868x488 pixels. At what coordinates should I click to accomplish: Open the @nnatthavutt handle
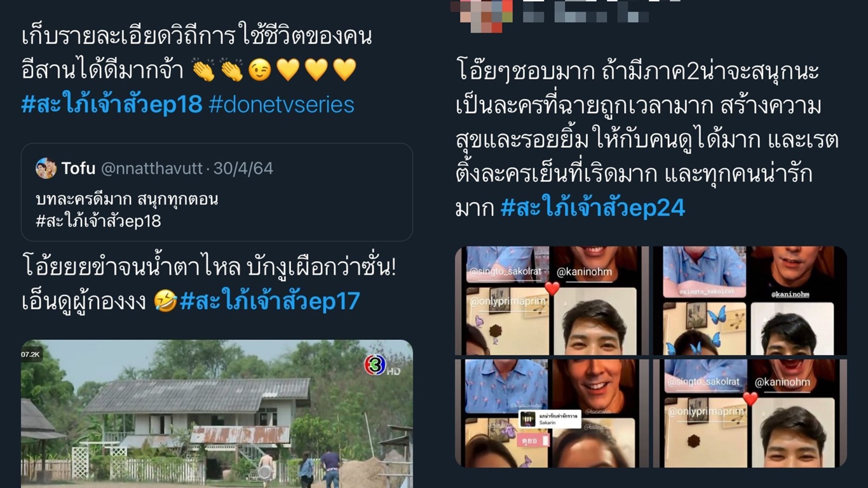tap(153, 168)
